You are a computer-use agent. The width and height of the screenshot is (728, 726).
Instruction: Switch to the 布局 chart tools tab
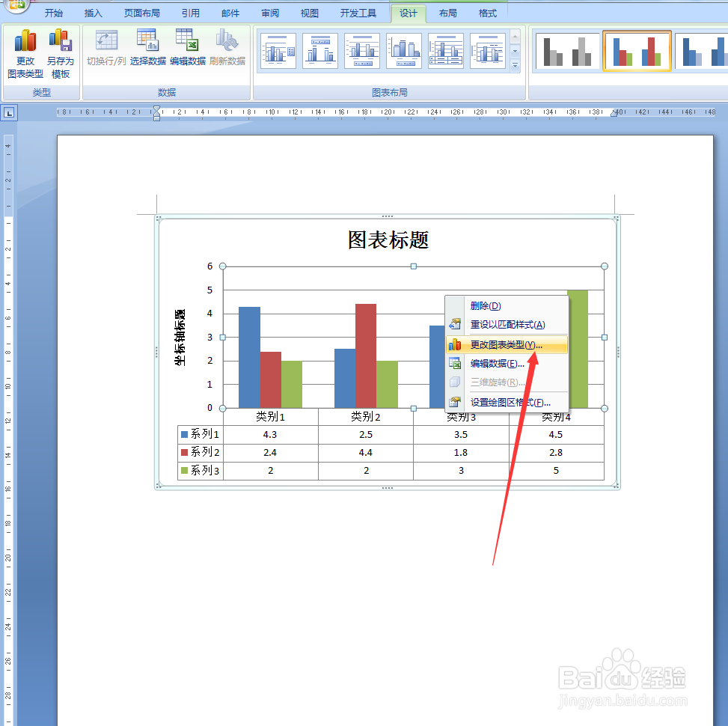[447, 13]
